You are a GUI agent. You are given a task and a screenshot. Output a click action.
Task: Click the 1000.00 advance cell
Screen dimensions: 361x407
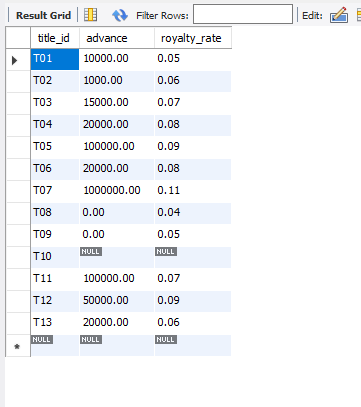point(117,81)
